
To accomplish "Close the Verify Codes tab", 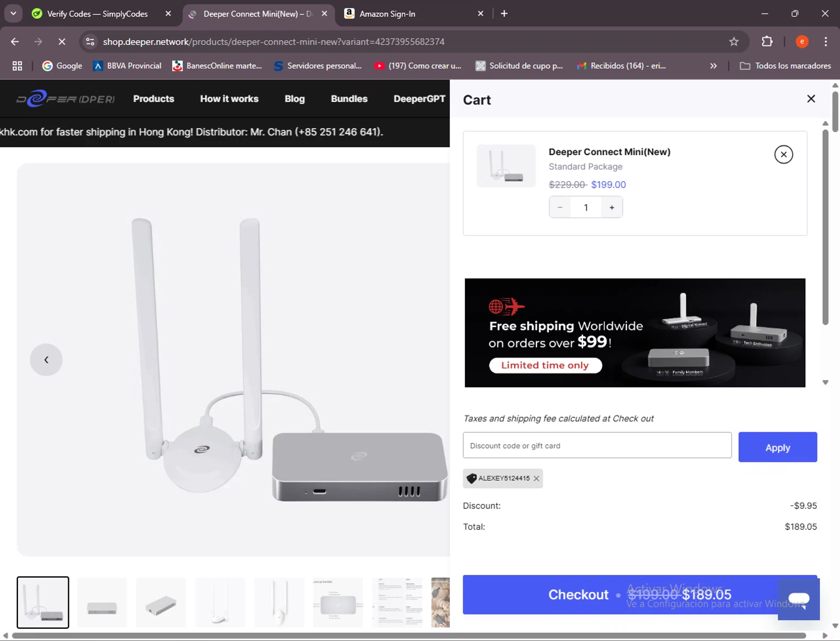I will tap(168, 14).
